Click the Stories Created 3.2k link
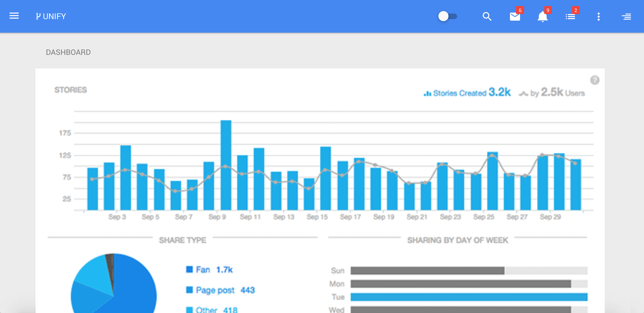The height and width of the screenshot is (313, 644). pyautogui.click(x=471, y=93)
